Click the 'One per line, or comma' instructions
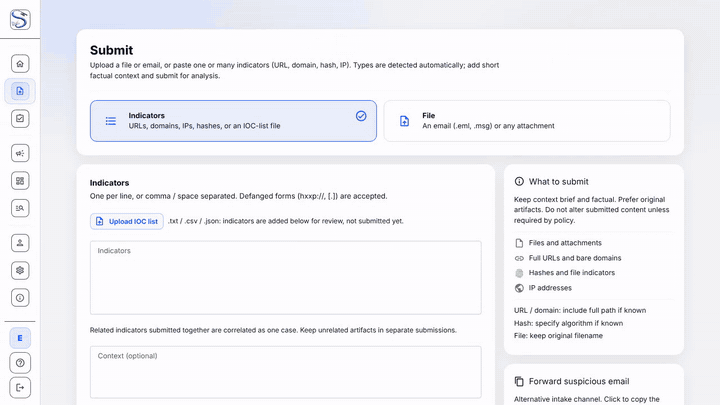Image resolution: width=720 pixels, height=405 pixels. pyautogui.click(x=238, y=196)
